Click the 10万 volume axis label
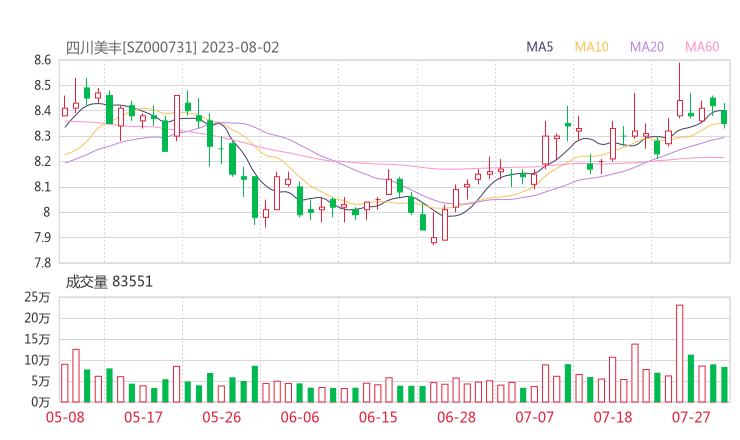Viewport: 740px width, 440px height. (x=37, y=360)
